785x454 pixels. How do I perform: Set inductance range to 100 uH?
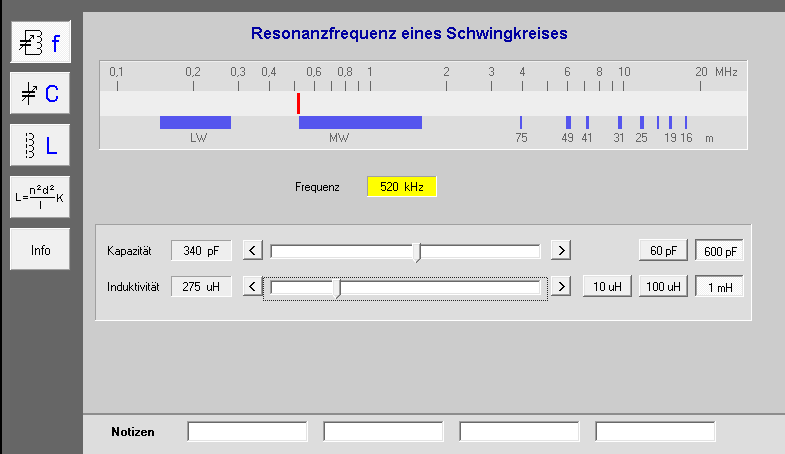click(663, 287)
